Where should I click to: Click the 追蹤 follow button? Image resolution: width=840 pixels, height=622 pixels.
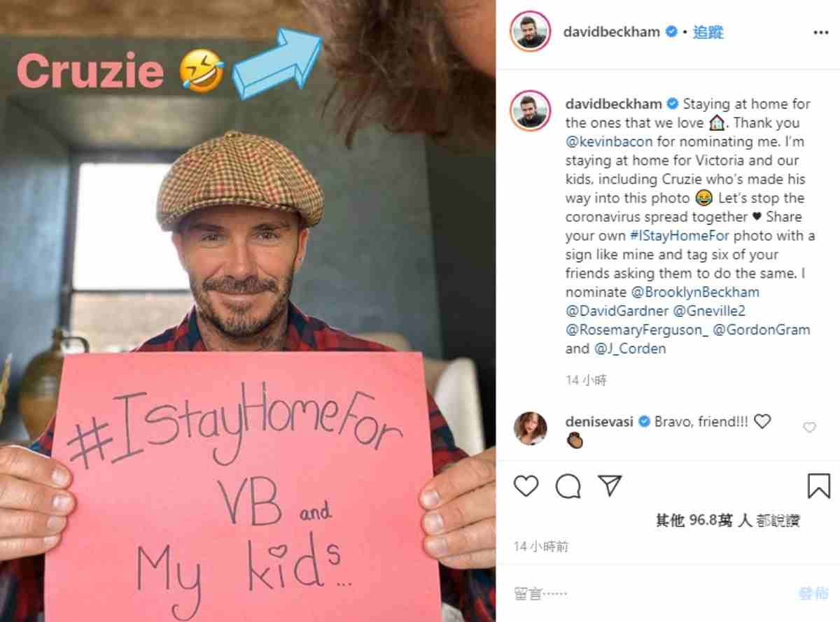708,31
